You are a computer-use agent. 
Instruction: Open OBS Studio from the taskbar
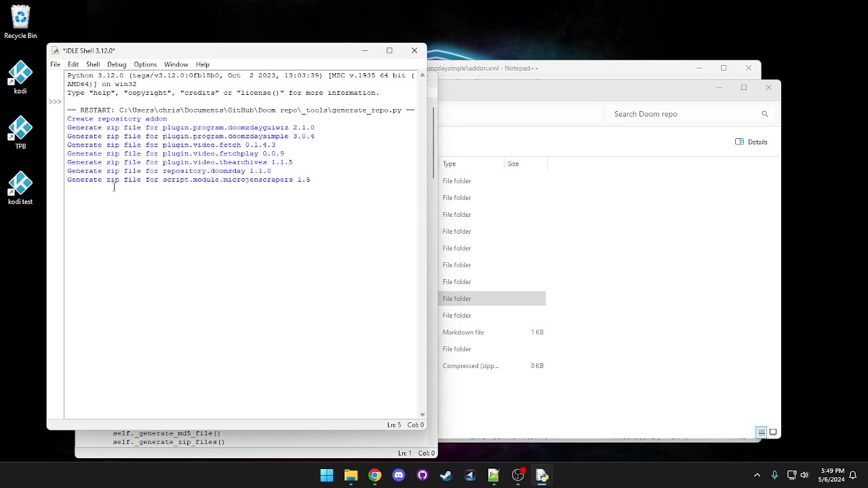[x=518, y=475]
